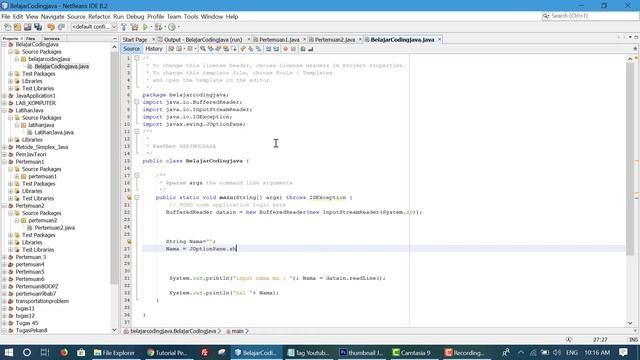Switch to the Files panel tab
640x360 pixels.
(x=31, y=38)
